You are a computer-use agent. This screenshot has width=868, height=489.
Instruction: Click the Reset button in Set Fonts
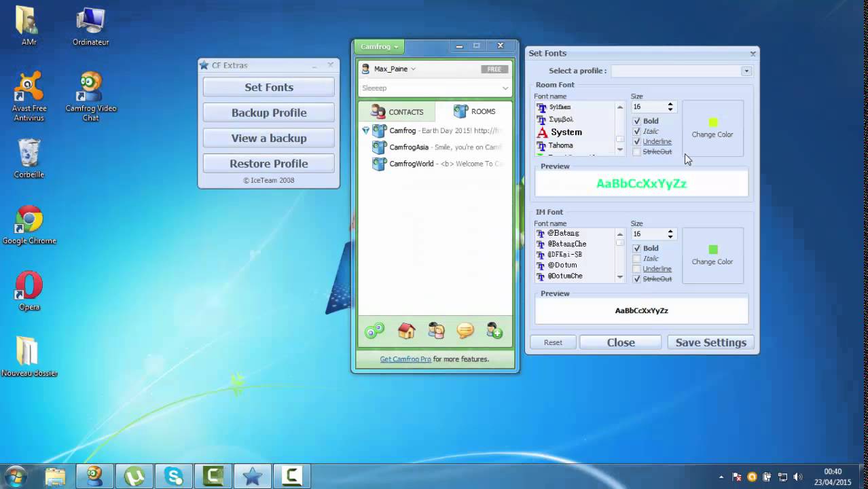click(553, 342)
